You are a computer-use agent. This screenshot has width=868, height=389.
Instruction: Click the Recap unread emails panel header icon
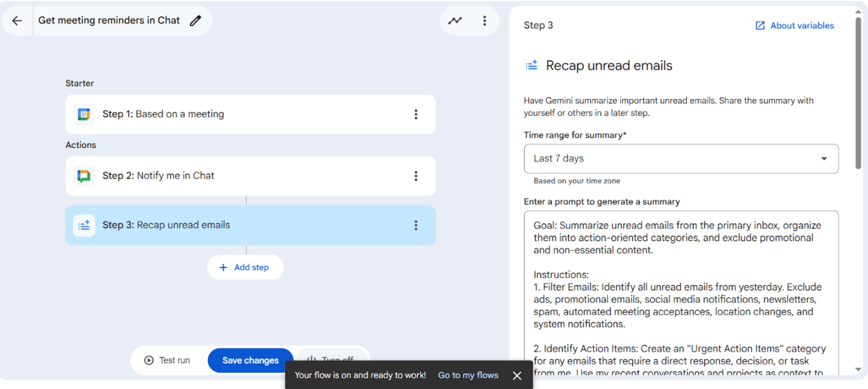tap(531, 64)
